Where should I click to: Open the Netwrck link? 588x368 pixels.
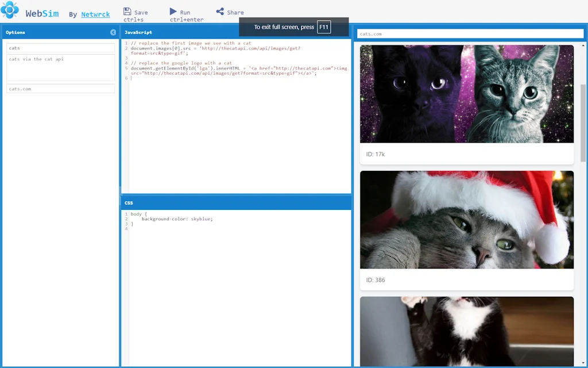[x=95, y=14]
